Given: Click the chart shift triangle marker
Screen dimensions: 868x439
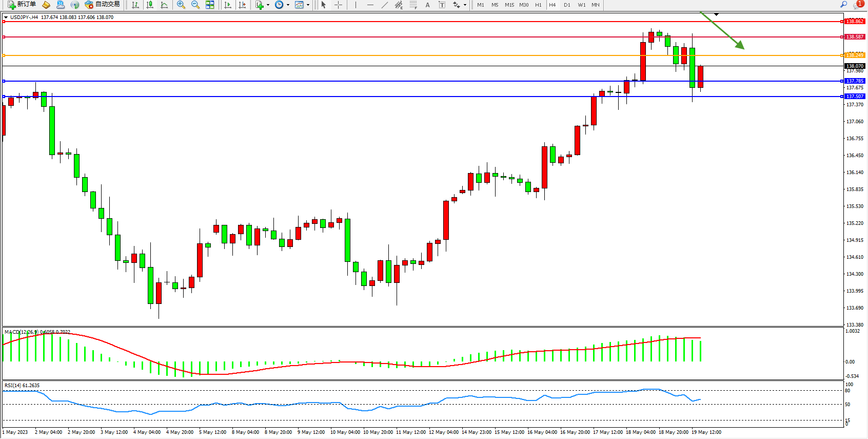Looking at the screenshot, I should tap(717, 14).
